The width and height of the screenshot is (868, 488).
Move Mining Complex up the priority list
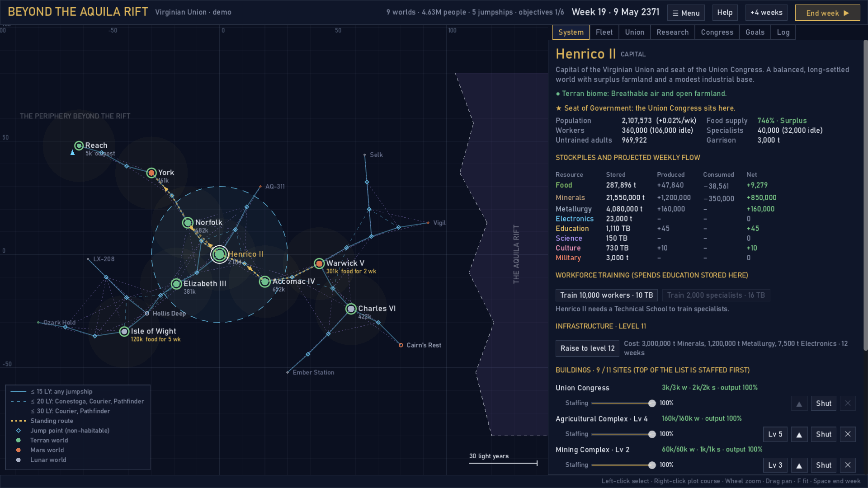(x=799, y=465)
